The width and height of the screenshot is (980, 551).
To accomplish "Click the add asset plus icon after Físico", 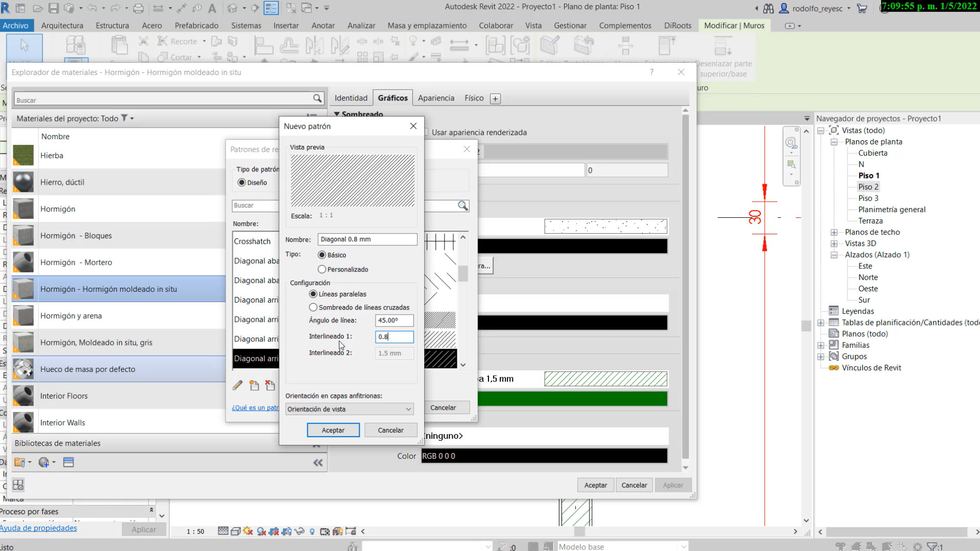I will [495, 98].
